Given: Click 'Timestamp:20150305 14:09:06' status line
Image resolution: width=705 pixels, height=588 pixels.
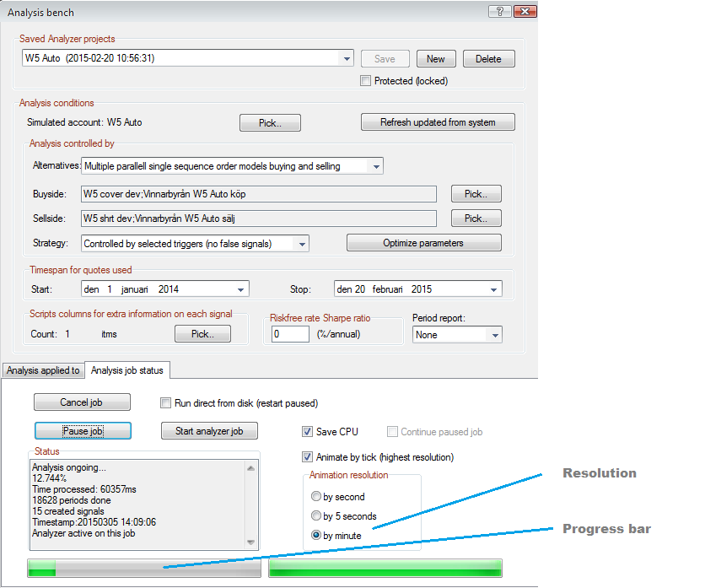Looking at the screenshot, I should point(94,522).
